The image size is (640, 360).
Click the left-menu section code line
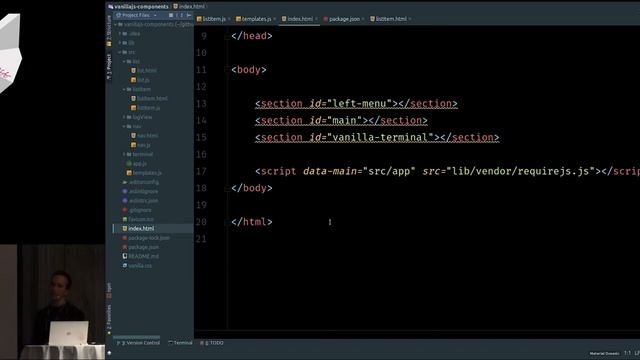356,104
